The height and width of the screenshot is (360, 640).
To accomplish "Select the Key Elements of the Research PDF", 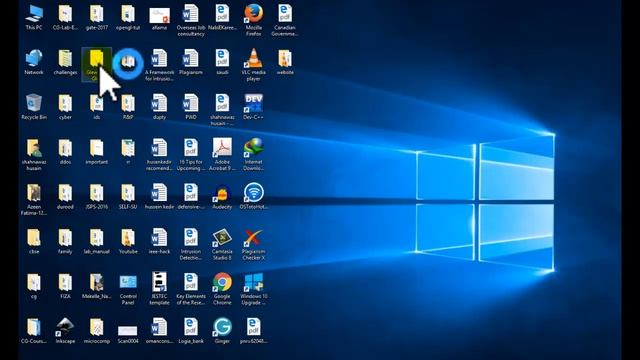I will (191, 289).
